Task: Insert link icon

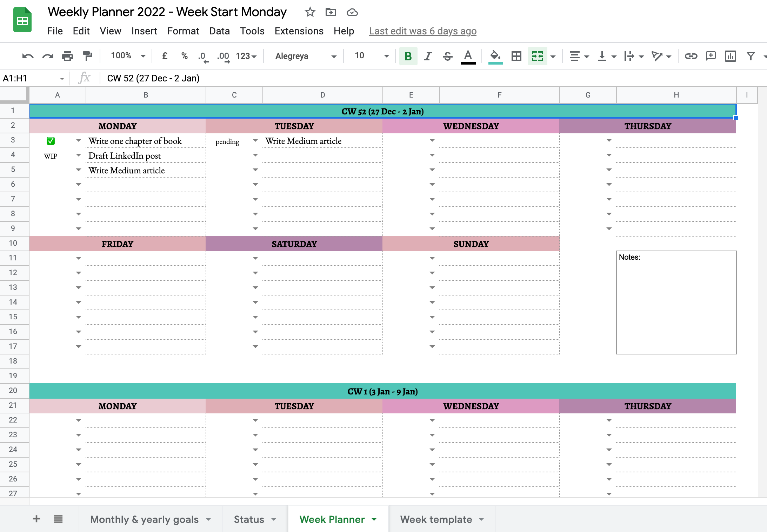Action: pyautogui.click(x=691, y=56)
